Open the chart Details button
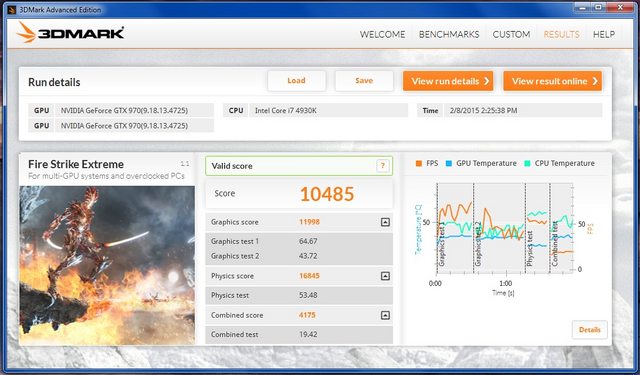The image size is (640, 375). (590, 330)
